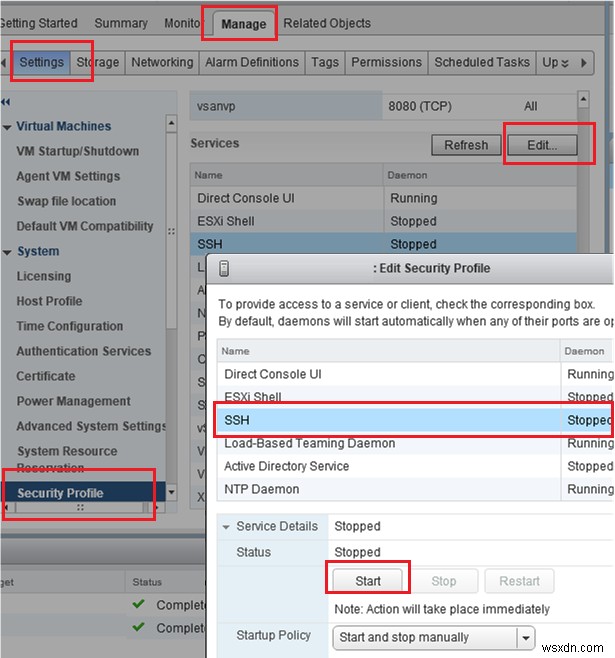
Task: Click the host icon in the dialog title
Action: click(x=224, y=268)
